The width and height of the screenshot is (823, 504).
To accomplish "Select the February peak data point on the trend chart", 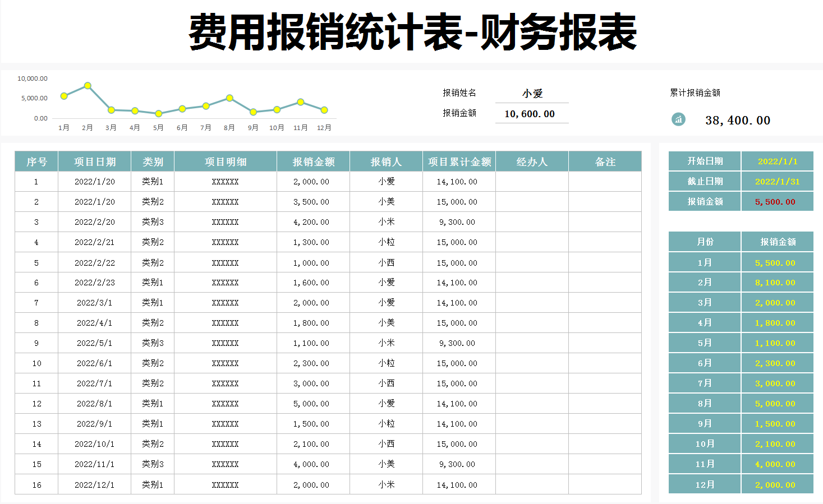I will [x=87, y=85].
